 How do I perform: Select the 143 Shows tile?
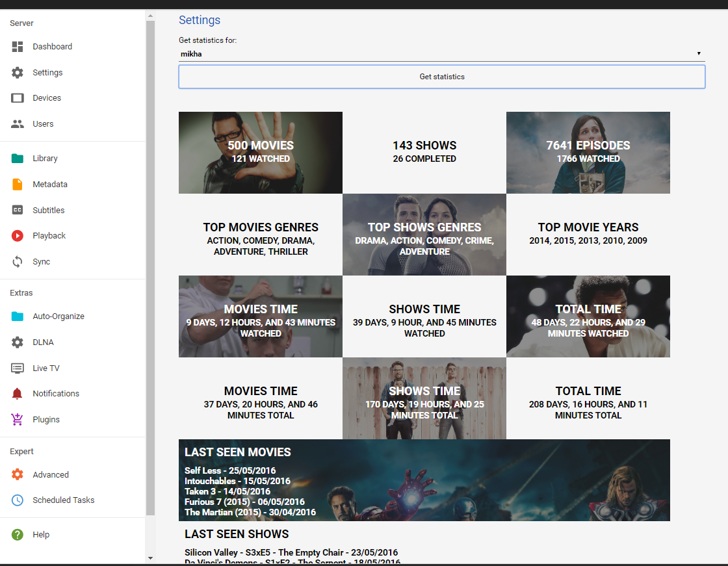pos(424,153)
